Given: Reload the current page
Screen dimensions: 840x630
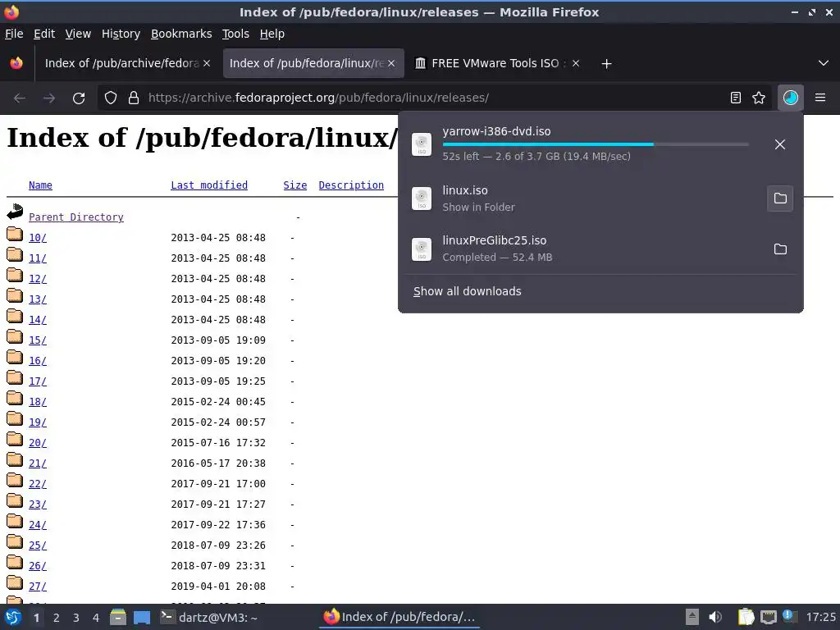Looking at the screenshot, I should [x=79, y=98].
